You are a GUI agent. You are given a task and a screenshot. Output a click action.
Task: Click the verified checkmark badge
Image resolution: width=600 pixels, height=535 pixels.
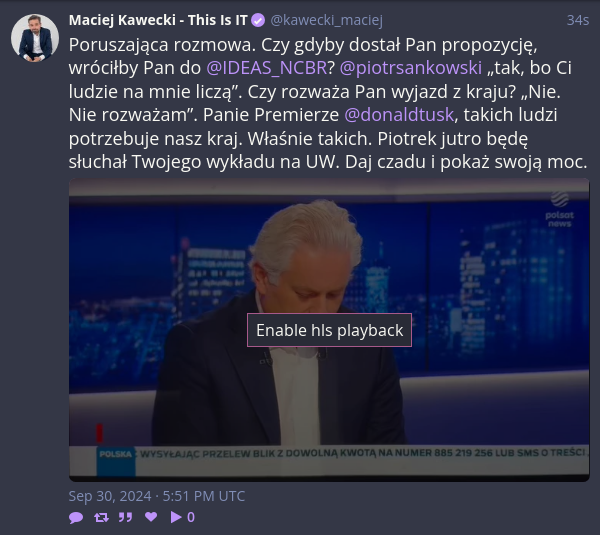tap(258, 20)
